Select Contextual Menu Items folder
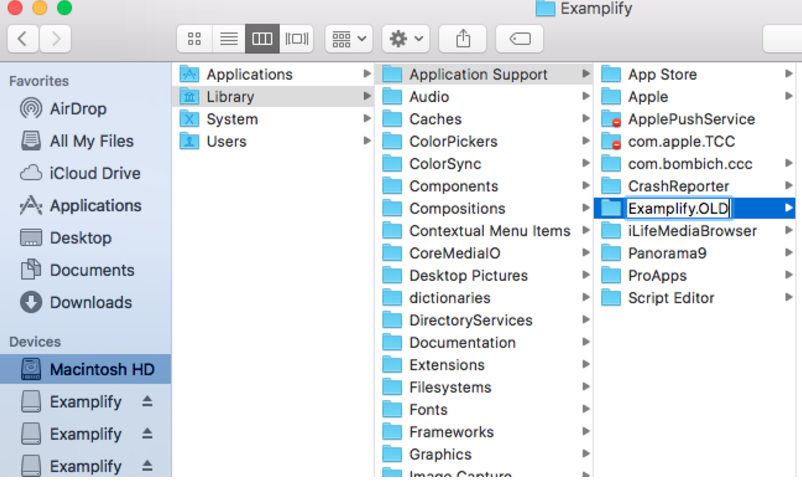Viewport: 802px width, 500px height. click(x=485, y=231)
